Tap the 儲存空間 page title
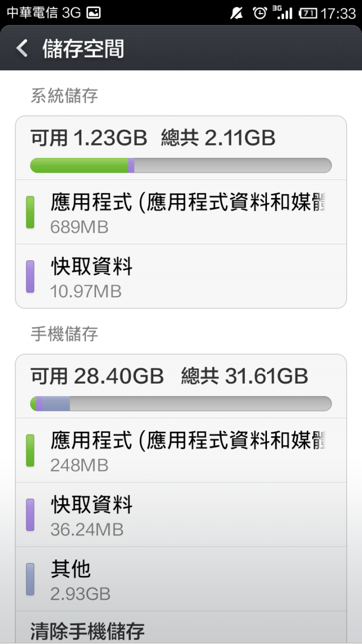 pyautogui.click(x=83, y=49)
